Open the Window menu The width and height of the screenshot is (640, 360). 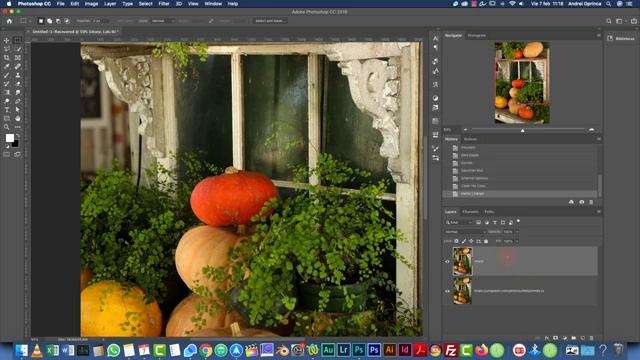(x=213, y=4)
